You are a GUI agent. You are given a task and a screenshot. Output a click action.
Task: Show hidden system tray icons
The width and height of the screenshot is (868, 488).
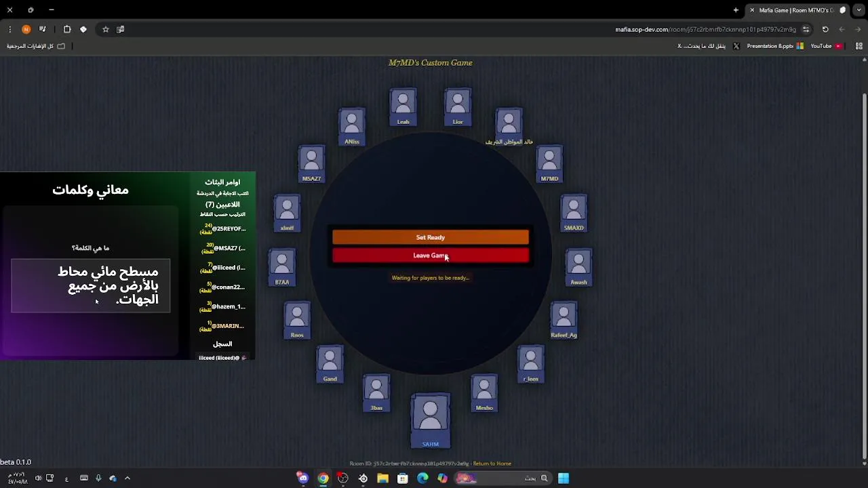(127, 479)
